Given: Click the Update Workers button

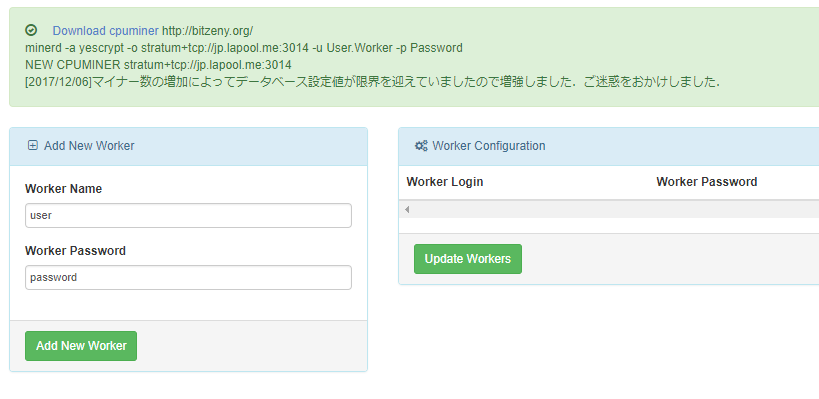Looking at the screenshot, I should 467,259.
